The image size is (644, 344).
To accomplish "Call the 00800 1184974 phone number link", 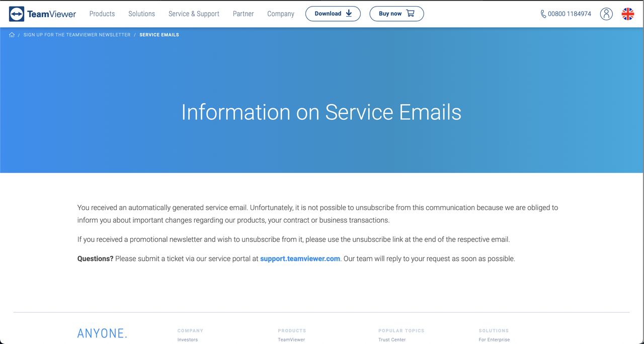I will tap(566, 14).
